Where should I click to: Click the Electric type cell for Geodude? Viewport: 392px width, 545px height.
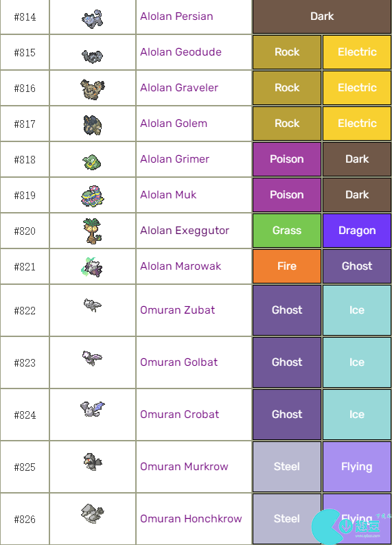pyautogui.click(x=357, y=52)
